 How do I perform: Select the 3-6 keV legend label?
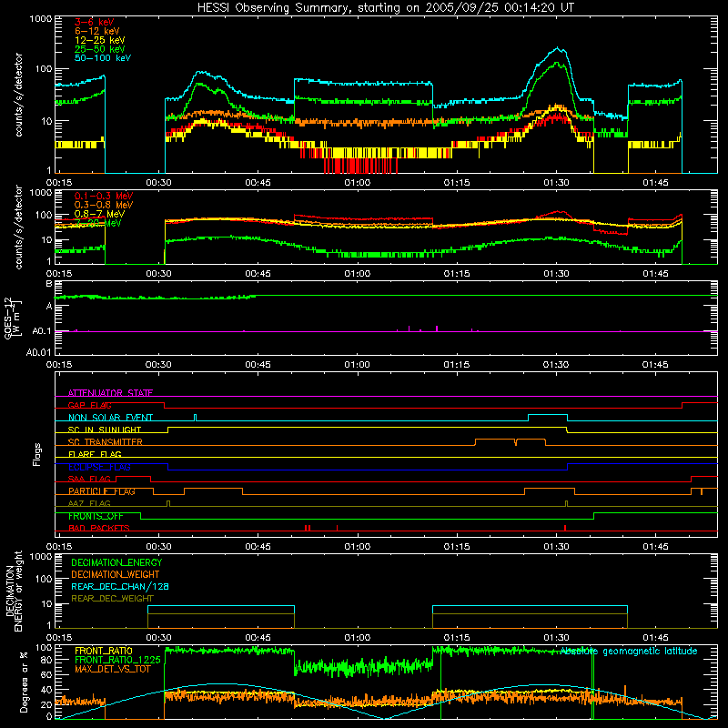pos(94,22)
